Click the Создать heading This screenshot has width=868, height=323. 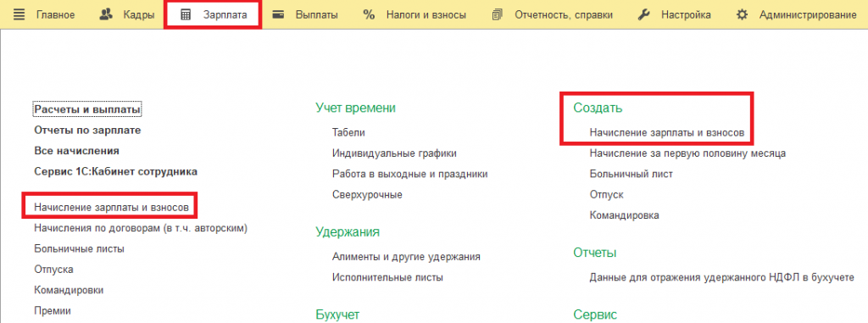pyautogui.click(x=598, y=108)
